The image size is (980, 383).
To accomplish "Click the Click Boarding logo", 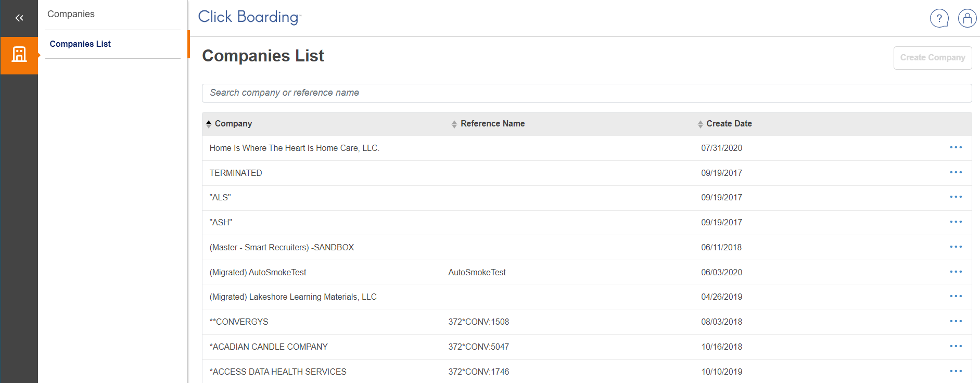I will tap(249, 17).
